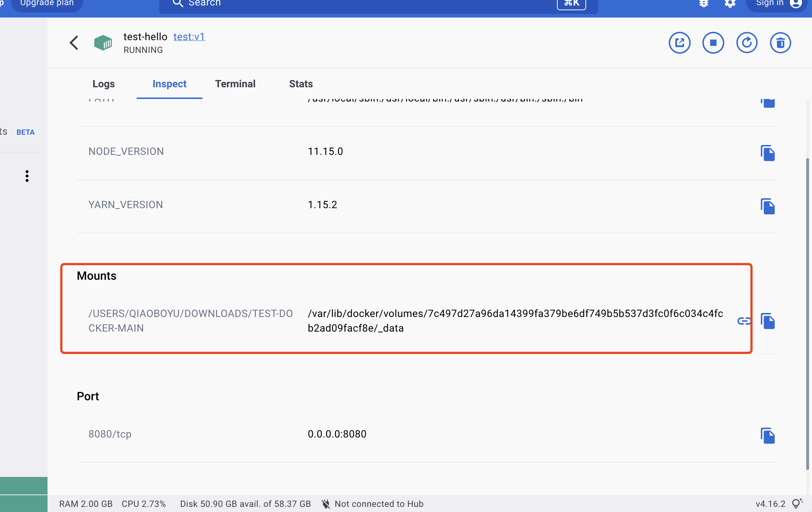Open Docker Desktop settings gear
The image size is (812, 512).
click(730, 4)
